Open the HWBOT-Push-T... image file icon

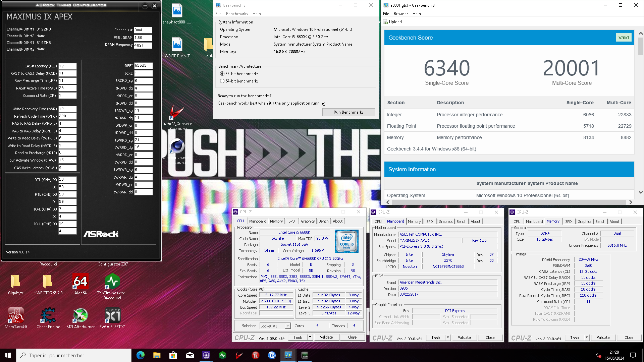[177, 48]
